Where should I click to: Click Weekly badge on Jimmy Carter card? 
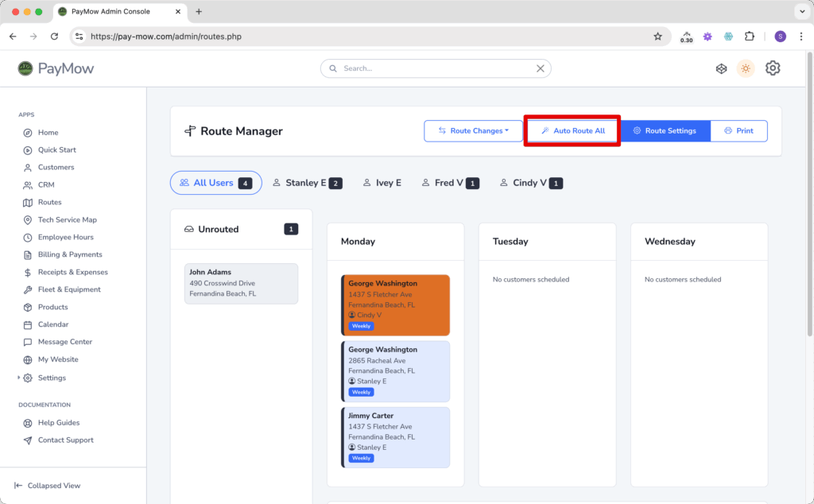click(x=361, y=458)
